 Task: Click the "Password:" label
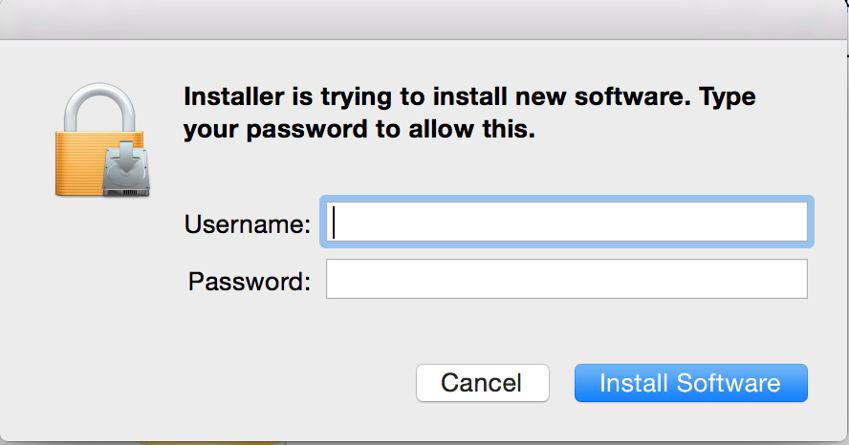249,281
